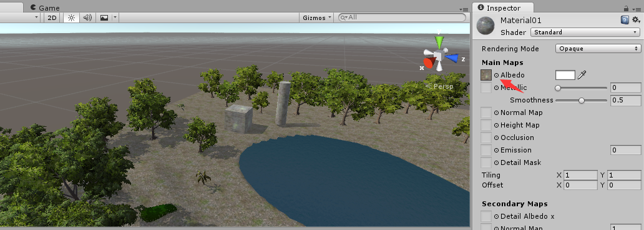Switch to the Game tab
Viewport: 644px width, 230px height.
45,8
